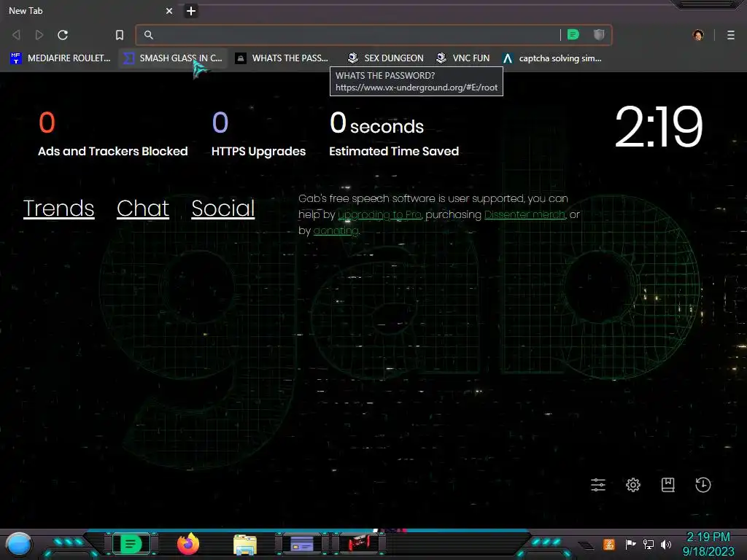Open VNC FUN bookmark

point(463,58)
